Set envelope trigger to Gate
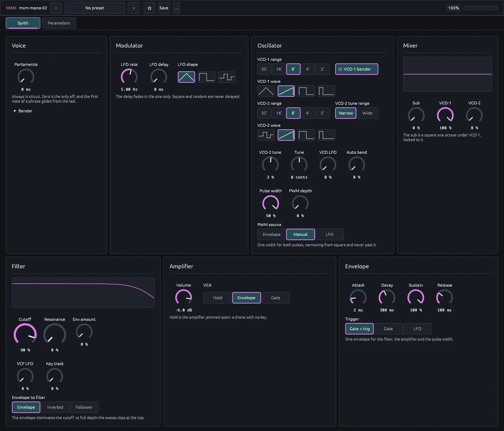The image size is (504, 431). pyautogui.click(x=388, y=329)
